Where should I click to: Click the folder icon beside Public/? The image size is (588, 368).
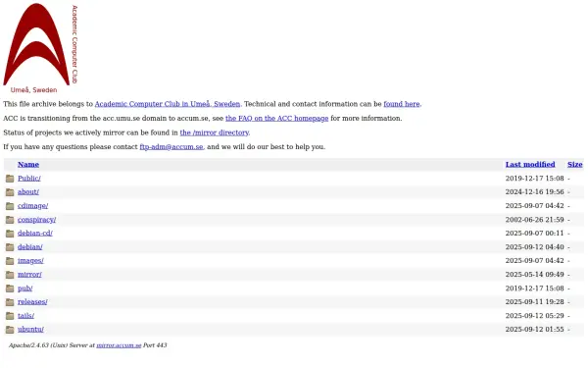(x=10, y=179)
